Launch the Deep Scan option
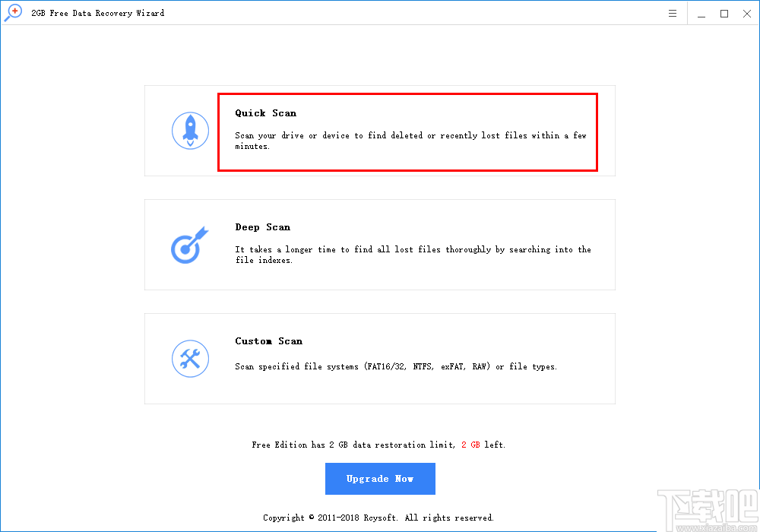 coord(380,245)
